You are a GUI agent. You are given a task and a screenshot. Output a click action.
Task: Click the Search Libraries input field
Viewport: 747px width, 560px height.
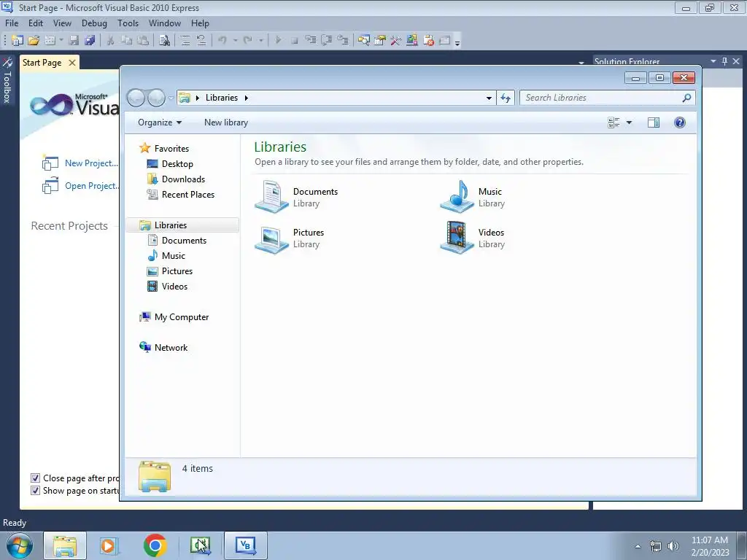pyautogui.click(x=600, y=98)
